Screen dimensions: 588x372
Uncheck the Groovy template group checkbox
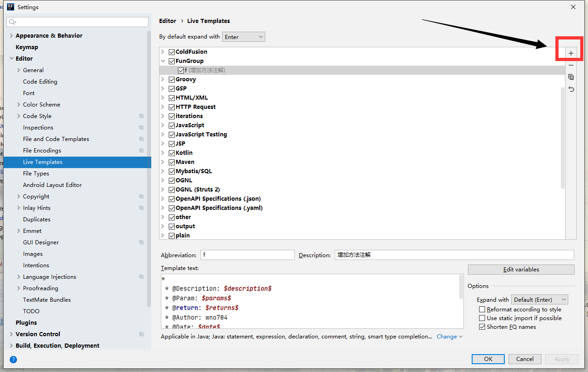coord(171,79)
